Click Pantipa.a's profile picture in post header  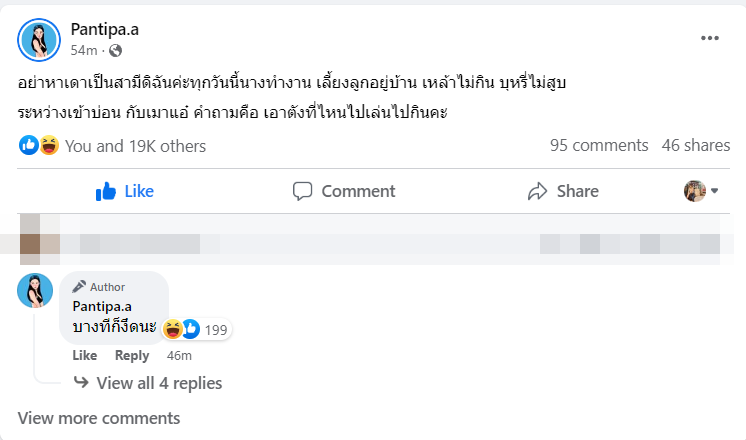coord(36,38)
